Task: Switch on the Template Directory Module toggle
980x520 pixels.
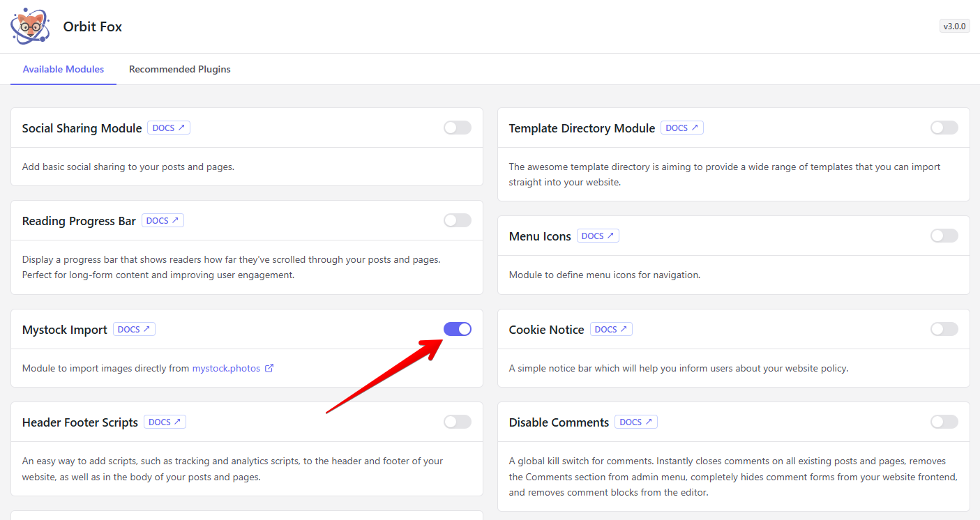Action: (944, 128)
